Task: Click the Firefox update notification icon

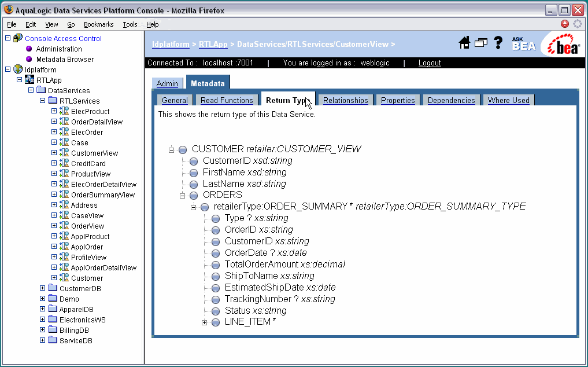Action: (565, 24)
